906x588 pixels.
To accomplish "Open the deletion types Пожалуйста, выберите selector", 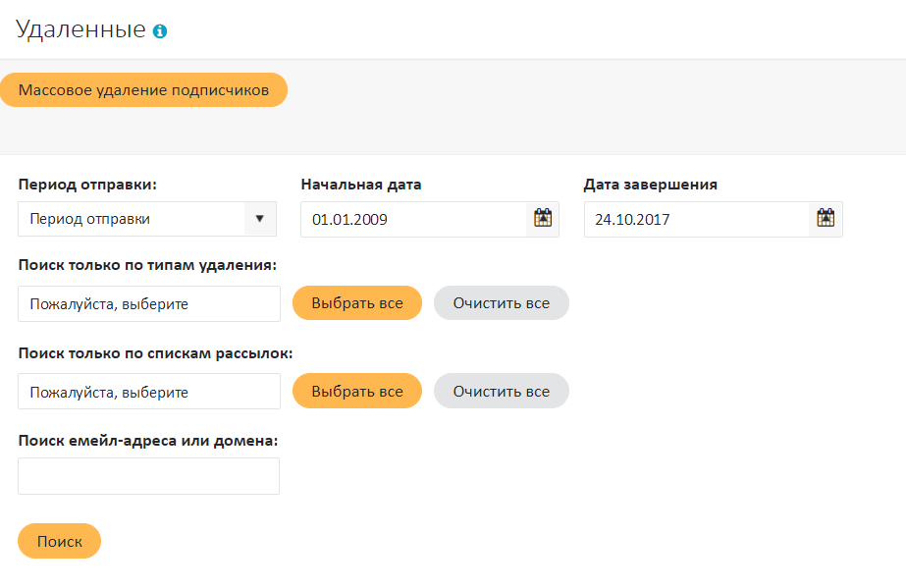I will (x=149, y=304).
